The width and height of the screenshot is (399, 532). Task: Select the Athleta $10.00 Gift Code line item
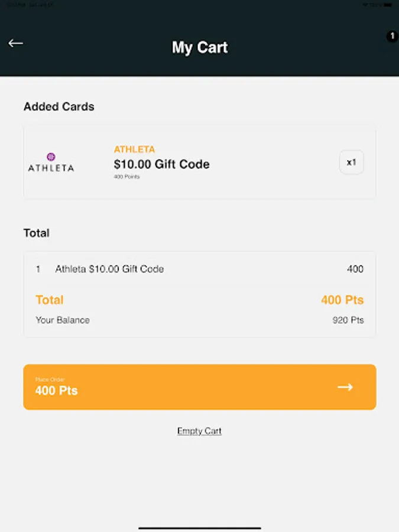coord(109,269)
